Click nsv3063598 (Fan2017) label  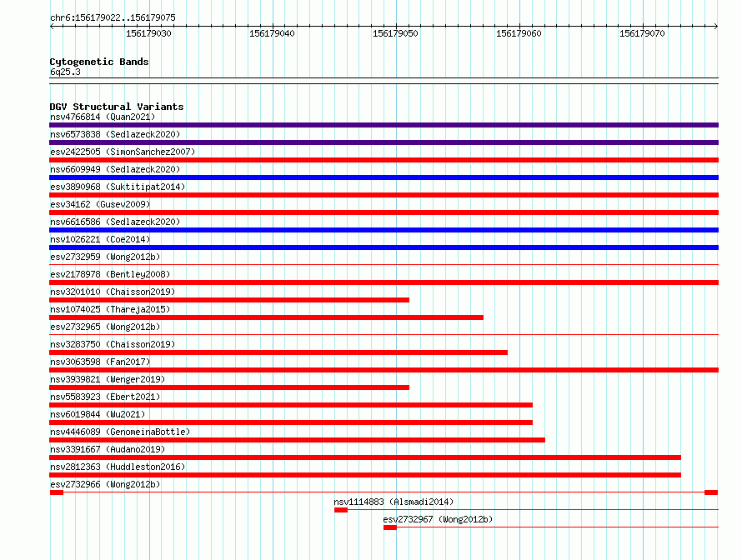pos(100,362)
